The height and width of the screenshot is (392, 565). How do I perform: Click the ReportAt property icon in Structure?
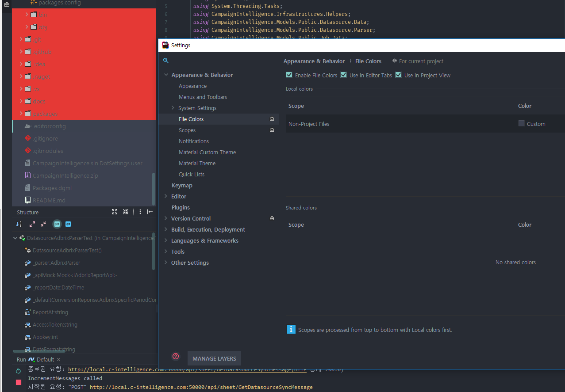(x=28, y=312)
